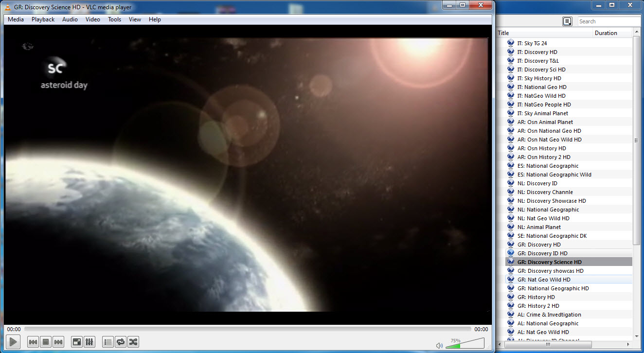This screenshot has width=644, height=353.
Task: Click globe icon beside IT: NatGeo People HD
Action: (511, 105)
